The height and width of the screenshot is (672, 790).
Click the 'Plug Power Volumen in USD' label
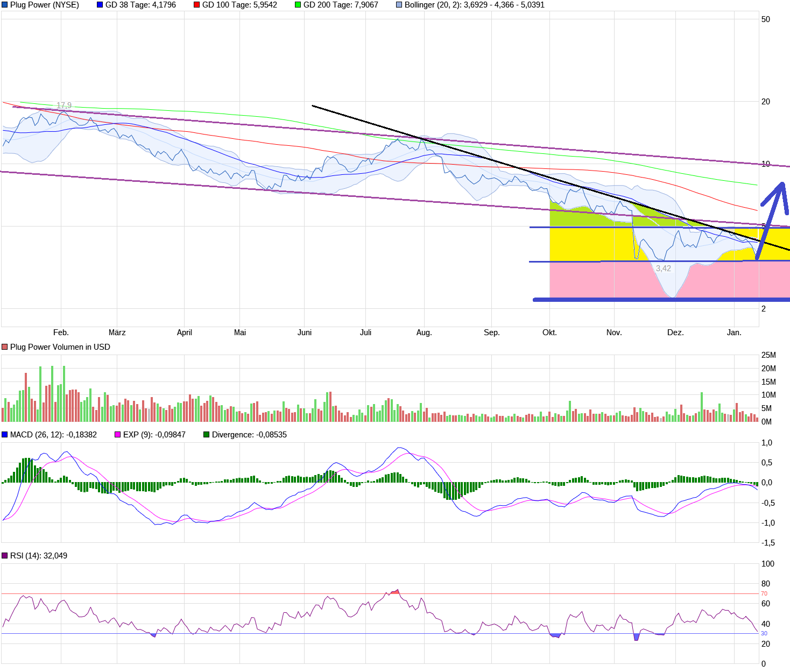pos(60,347)
